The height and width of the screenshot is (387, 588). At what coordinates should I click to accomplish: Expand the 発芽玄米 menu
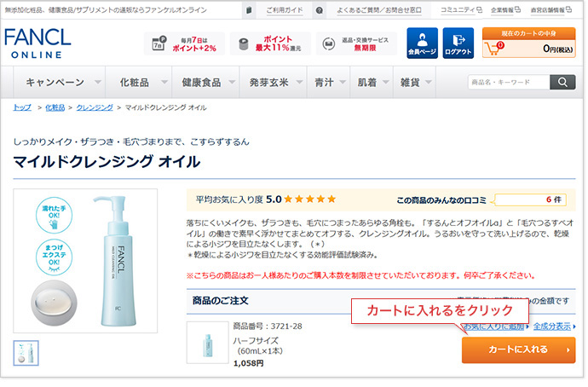[273, 82]
